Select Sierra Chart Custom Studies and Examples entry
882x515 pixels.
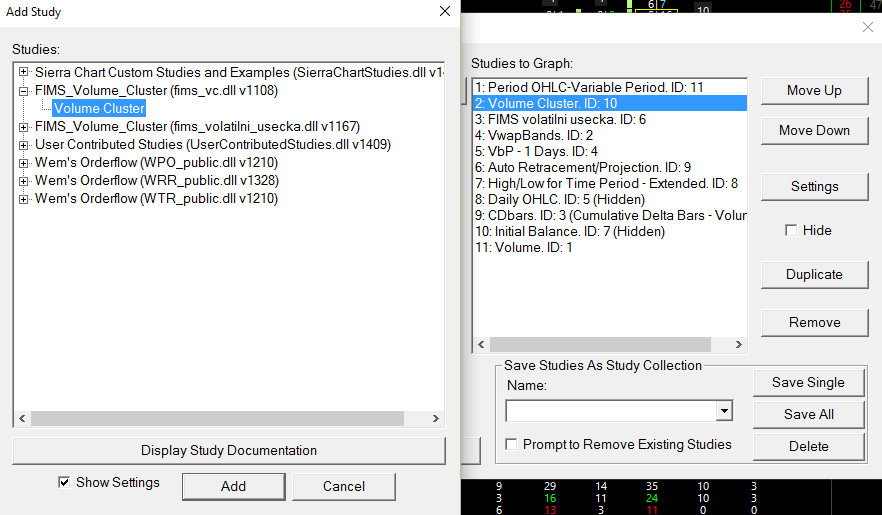click(x=239, y=73)
